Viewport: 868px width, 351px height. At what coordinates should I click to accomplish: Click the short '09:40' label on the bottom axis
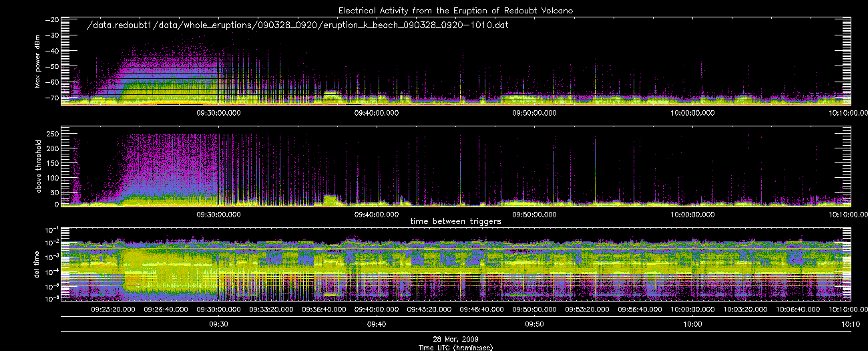pos(377,324)
